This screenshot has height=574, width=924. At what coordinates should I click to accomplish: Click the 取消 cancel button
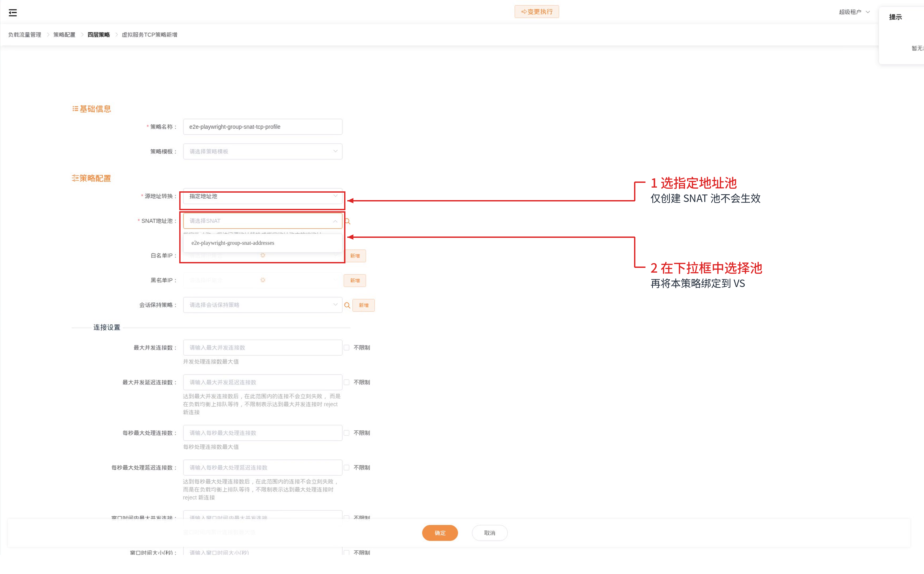tap(489, 533)
